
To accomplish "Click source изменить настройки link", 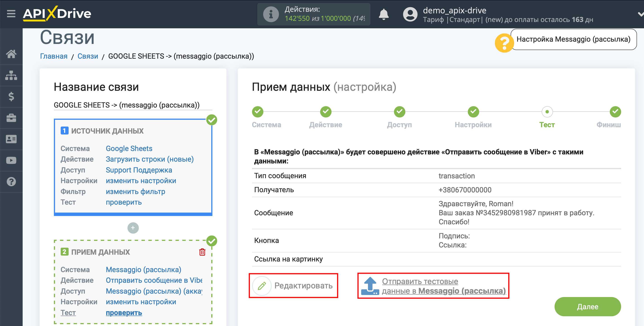I will 141,181.
